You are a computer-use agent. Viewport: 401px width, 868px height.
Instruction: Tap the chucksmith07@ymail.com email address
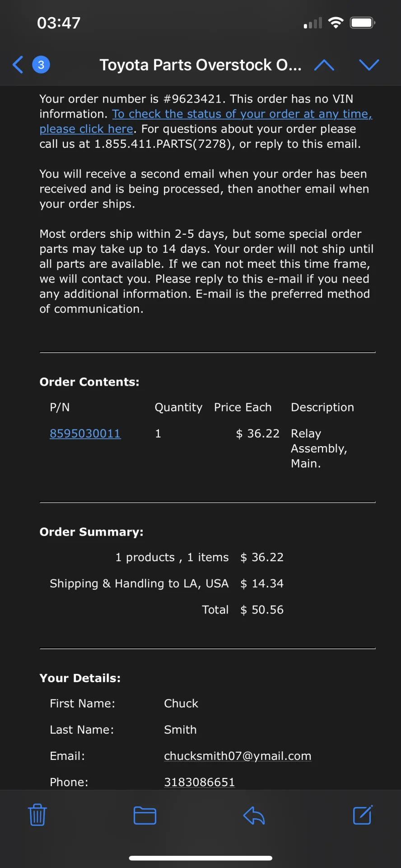click(x=238, y=756)
